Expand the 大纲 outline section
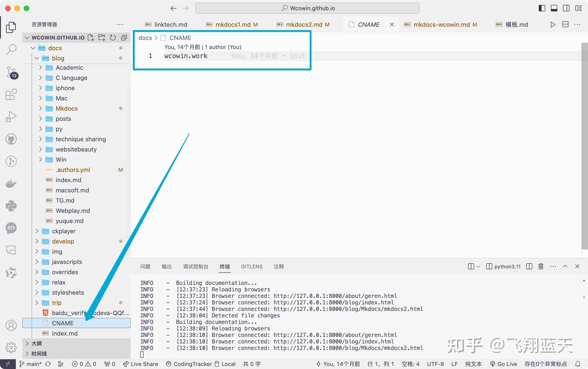The image size is (588, 369). tap(37, 343)
